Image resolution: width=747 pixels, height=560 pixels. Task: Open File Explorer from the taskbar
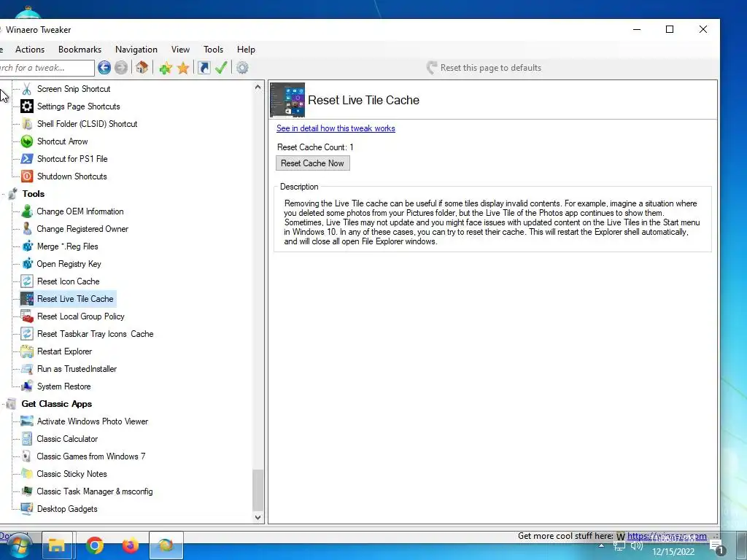tap(57, 545)
